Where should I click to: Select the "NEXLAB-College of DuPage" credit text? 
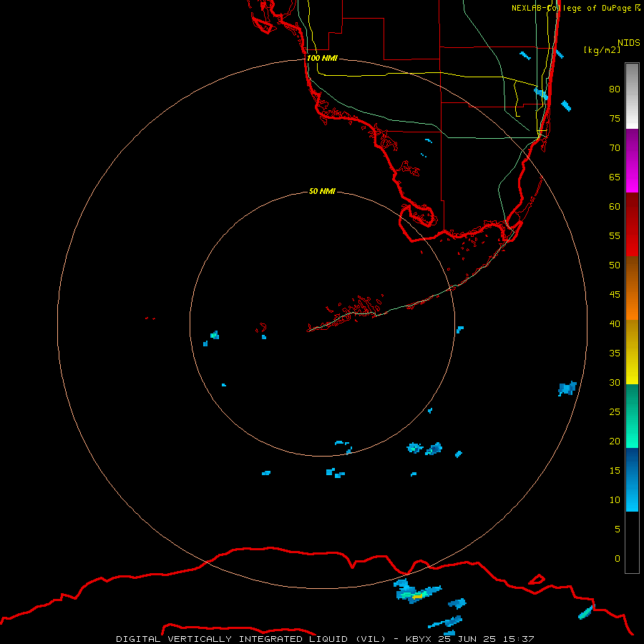[571, 8]
